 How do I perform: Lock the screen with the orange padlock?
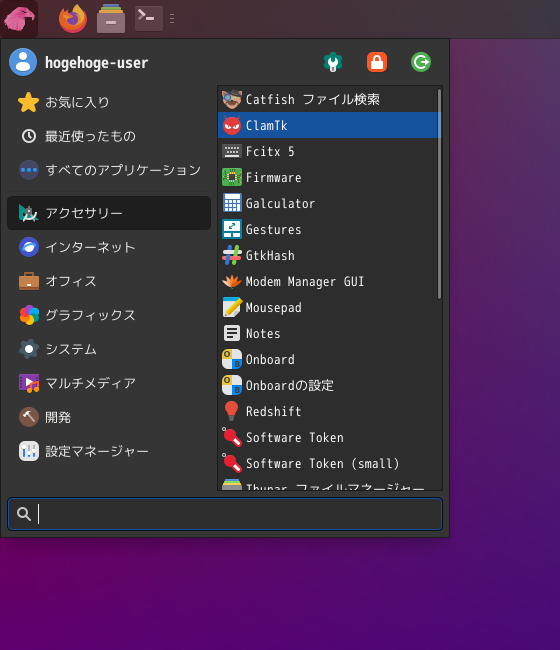click(x=377, y=62)
